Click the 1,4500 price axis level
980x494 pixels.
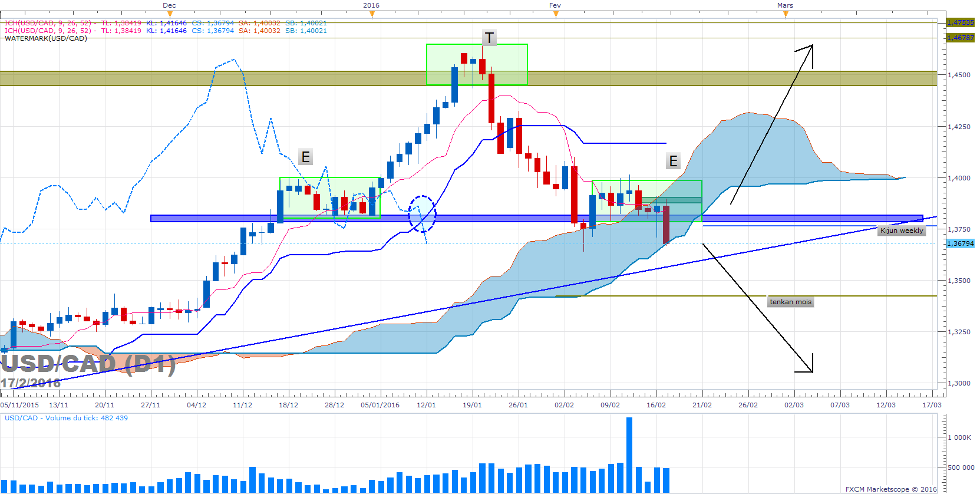[x=959, y=75]
